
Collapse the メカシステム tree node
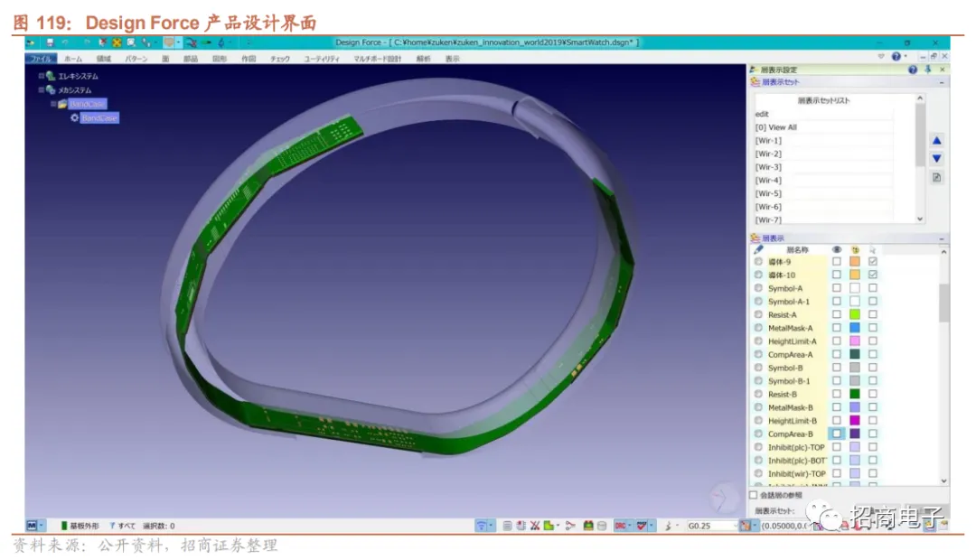tap(41, 89)
